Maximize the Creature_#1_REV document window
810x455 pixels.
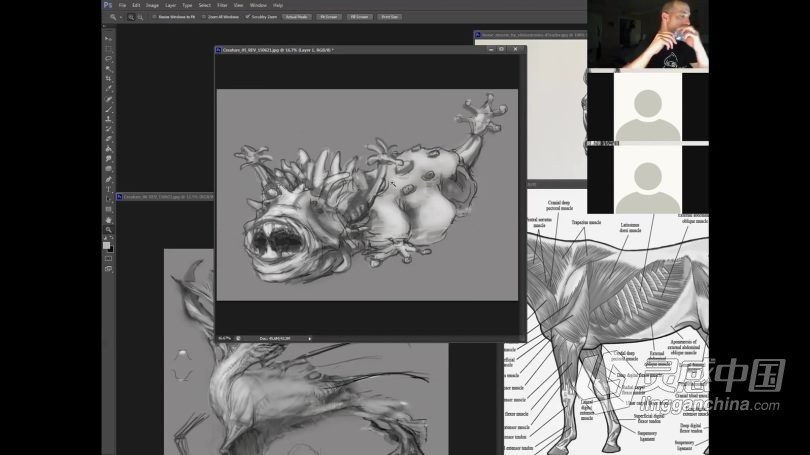click(x=501, y=49)
